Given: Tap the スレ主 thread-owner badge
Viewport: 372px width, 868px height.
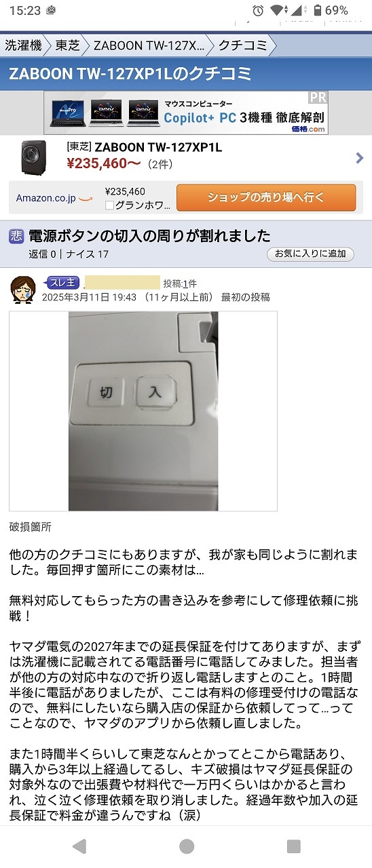Looking at the screenshot, I should [x=62, y=283].
